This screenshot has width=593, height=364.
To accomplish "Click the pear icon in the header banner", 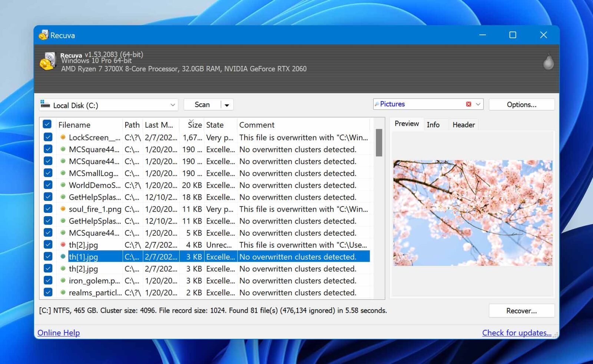I will point(548,62).
